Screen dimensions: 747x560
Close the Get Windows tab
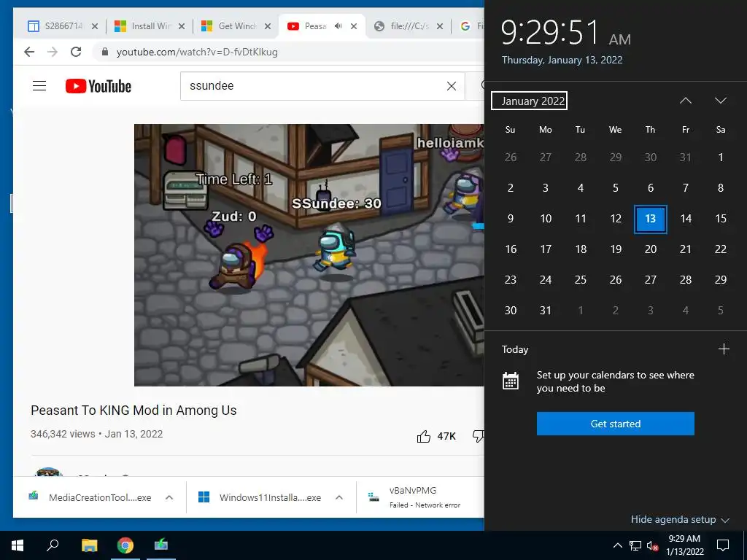(268, 26)
